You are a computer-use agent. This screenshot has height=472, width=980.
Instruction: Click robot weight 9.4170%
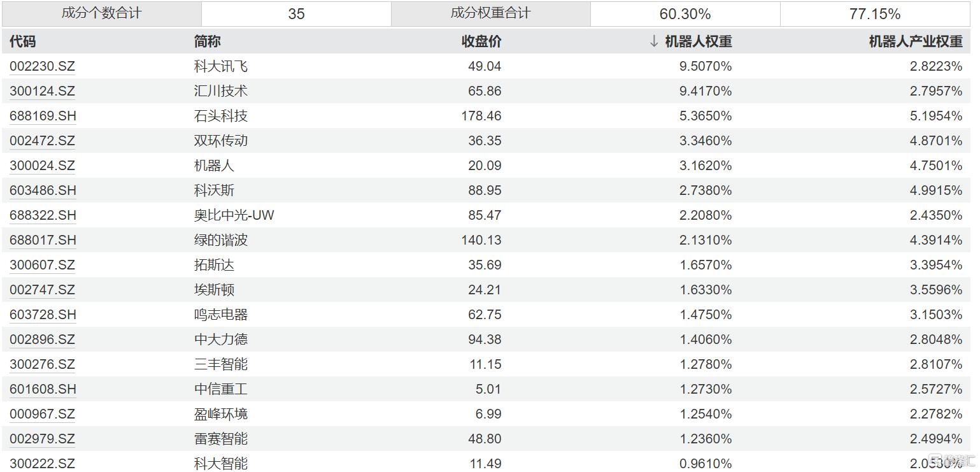click(x=706, y=91)
